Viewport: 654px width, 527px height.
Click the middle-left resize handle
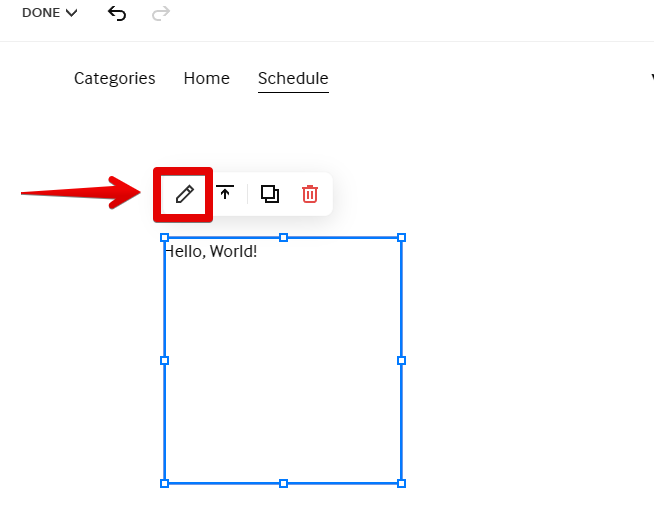[x=165, y=360]
